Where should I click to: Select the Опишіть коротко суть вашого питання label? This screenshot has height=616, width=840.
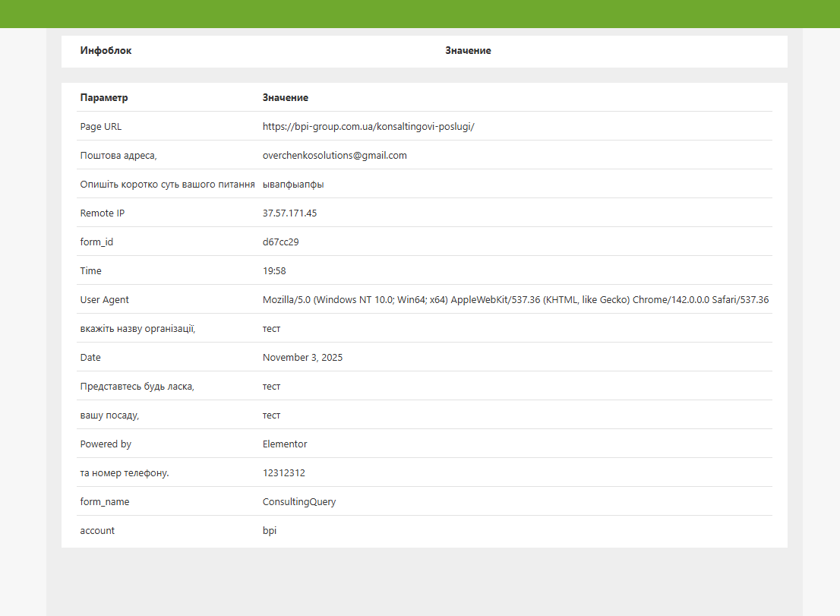(167, 185)
